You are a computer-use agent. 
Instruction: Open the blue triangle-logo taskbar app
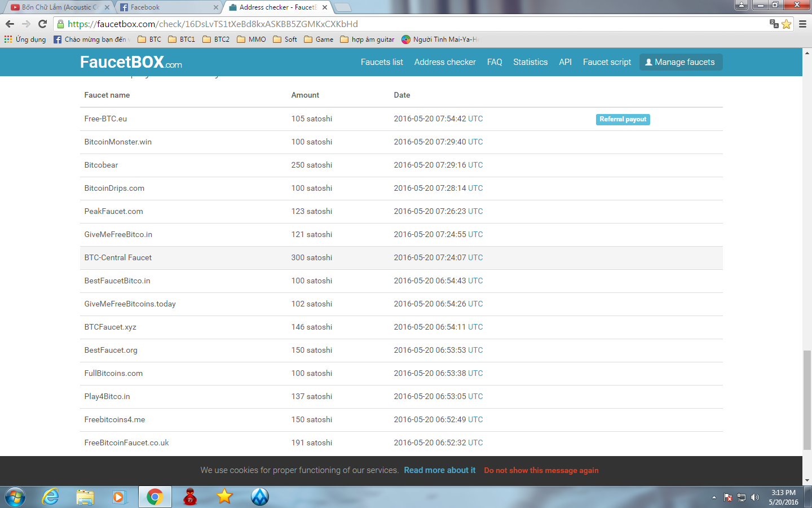[x=260, y=497]
